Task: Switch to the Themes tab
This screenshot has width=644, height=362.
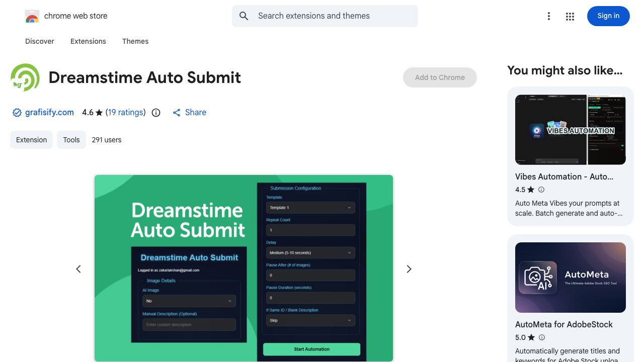Action: click(x=135, y=41)
